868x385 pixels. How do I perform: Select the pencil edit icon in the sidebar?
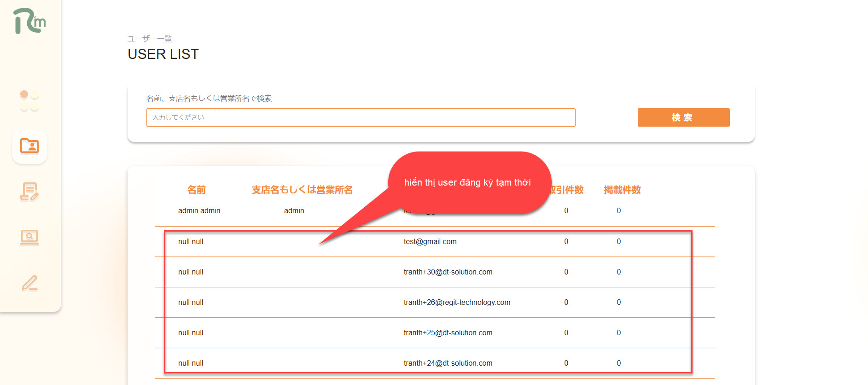[x=29, y=283]
